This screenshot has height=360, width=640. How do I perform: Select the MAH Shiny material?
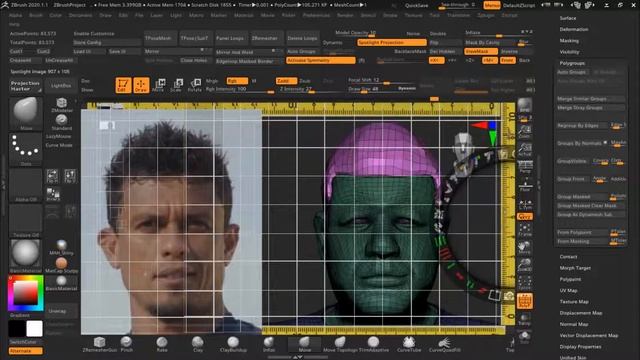pyautogui.click(x=62, y=247)
